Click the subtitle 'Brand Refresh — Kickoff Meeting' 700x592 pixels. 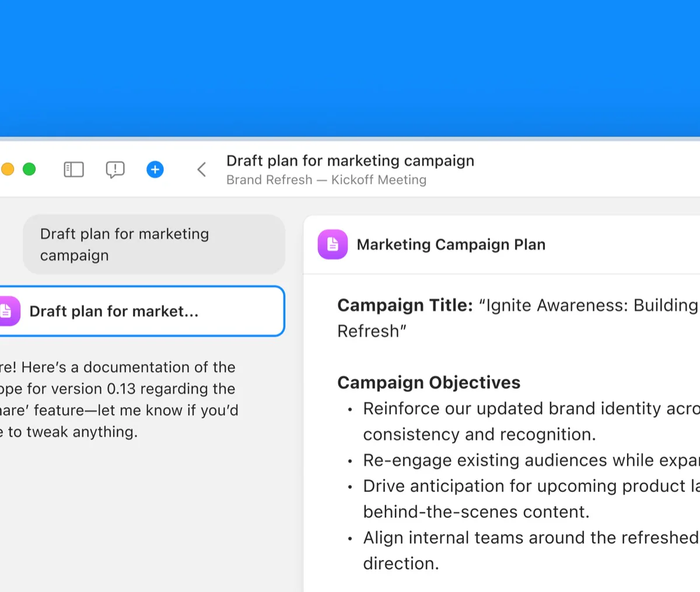(327, 180)
